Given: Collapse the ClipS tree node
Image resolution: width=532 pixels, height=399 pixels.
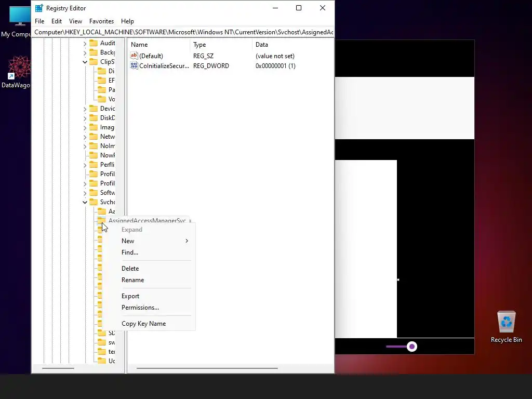Looking at the screenshot, I should pos(85,62).
